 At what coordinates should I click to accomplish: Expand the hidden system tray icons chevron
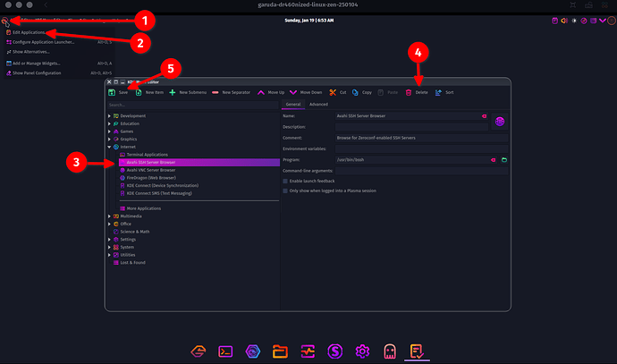[x=603, y=21]
